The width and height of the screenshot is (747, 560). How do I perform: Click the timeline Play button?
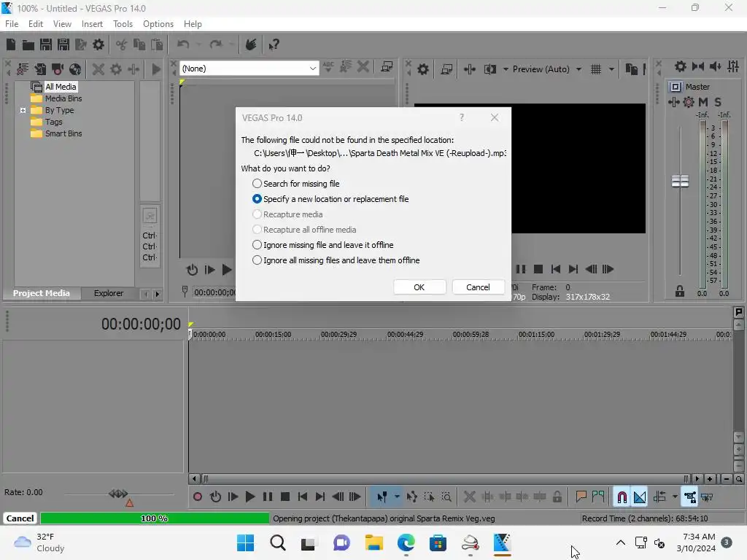[249, 497]
